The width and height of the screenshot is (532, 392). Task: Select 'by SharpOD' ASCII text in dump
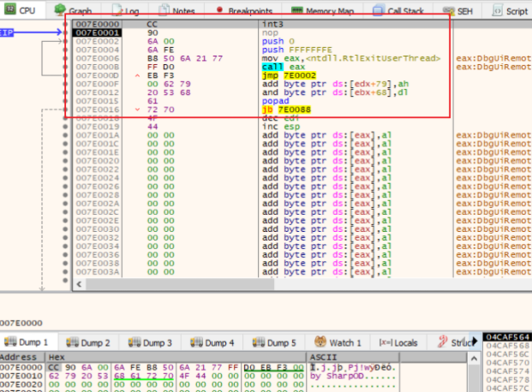click(x=337, y=376)
